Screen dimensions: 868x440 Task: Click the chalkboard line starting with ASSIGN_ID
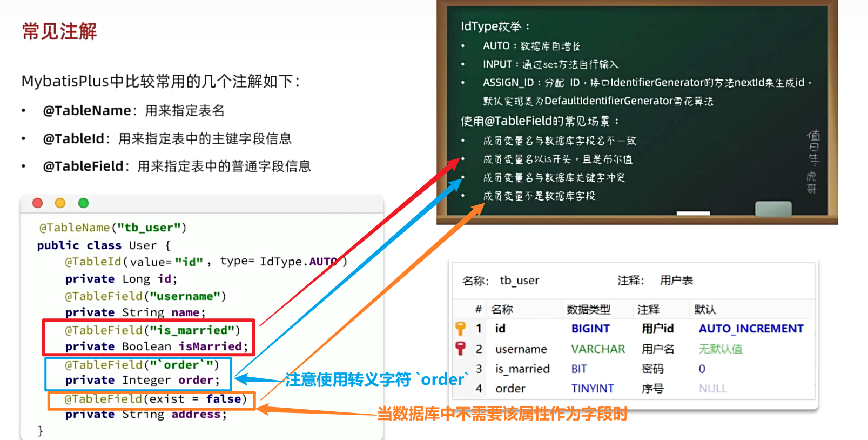click(647, 83)
